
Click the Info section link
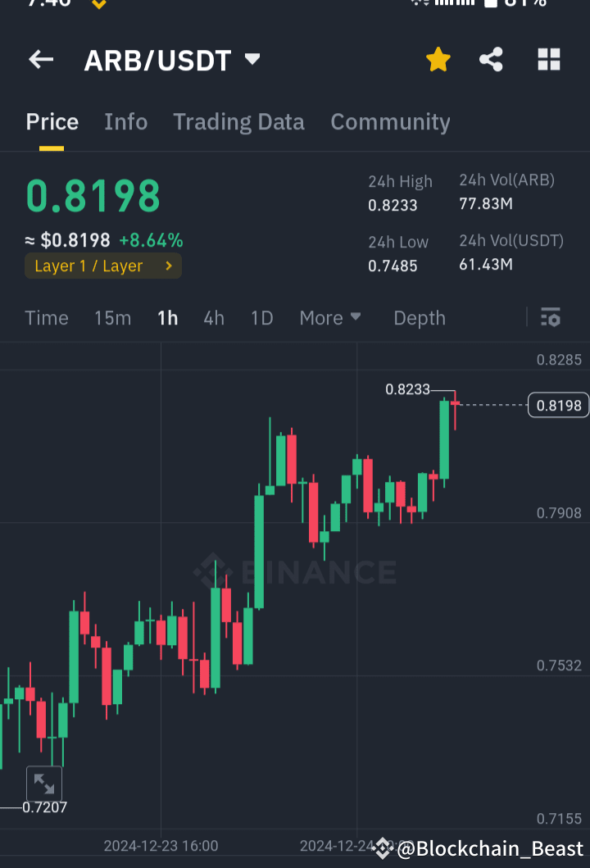point(125,121)
